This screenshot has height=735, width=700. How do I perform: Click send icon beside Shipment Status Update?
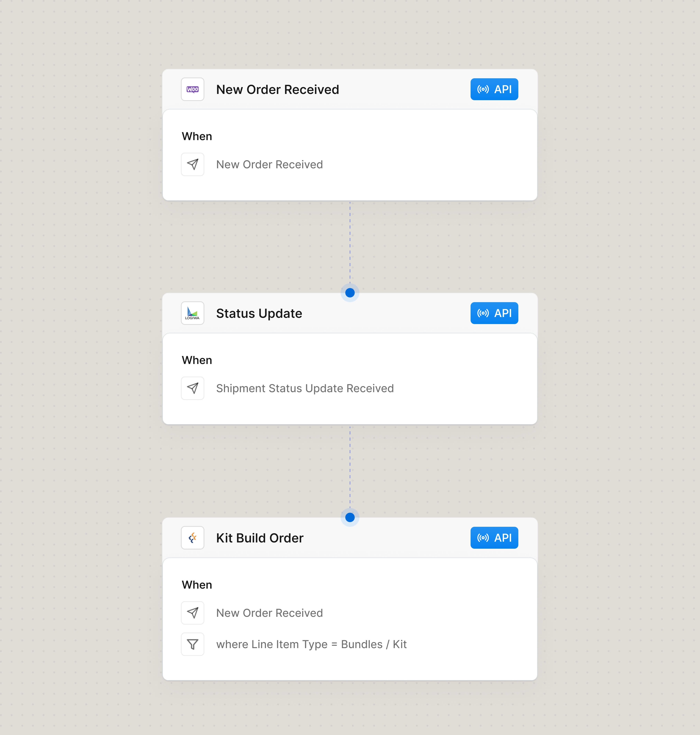[193, 388]
